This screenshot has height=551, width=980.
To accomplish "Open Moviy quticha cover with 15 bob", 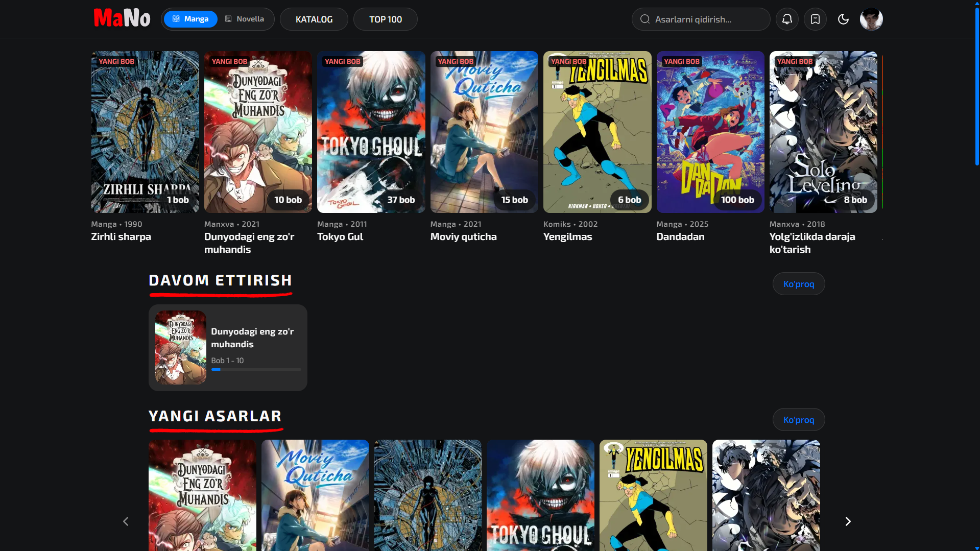I will [x=484, y=132].
